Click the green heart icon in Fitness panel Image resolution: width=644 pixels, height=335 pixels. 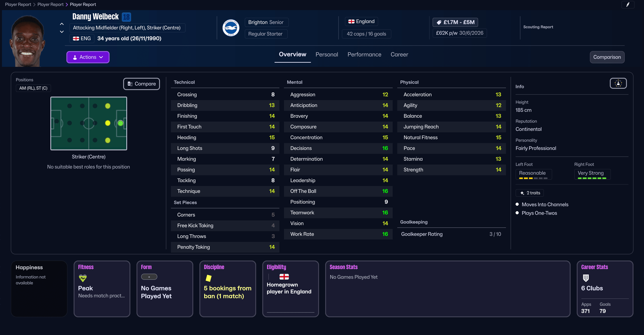[83, 278]
